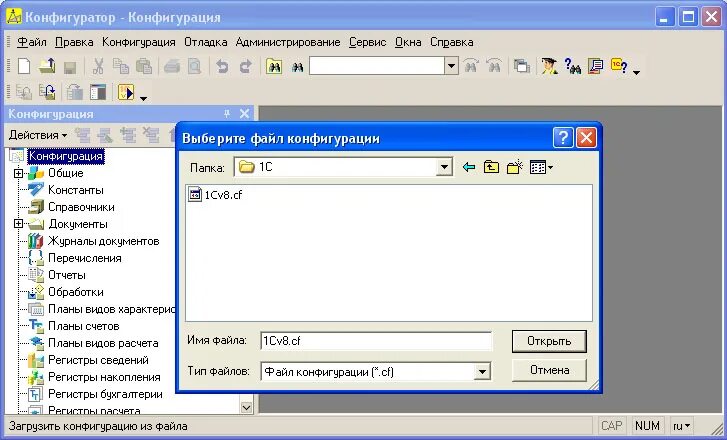This screenshot has width=727, height=440.
Task: Open the View menu icon in dialog
Action: 541,167
